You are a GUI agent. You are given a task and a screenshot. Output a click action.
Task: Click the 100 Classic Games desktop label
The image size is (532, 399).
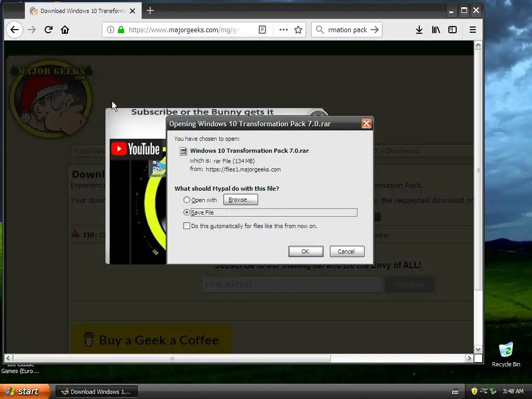coord(20,368)
